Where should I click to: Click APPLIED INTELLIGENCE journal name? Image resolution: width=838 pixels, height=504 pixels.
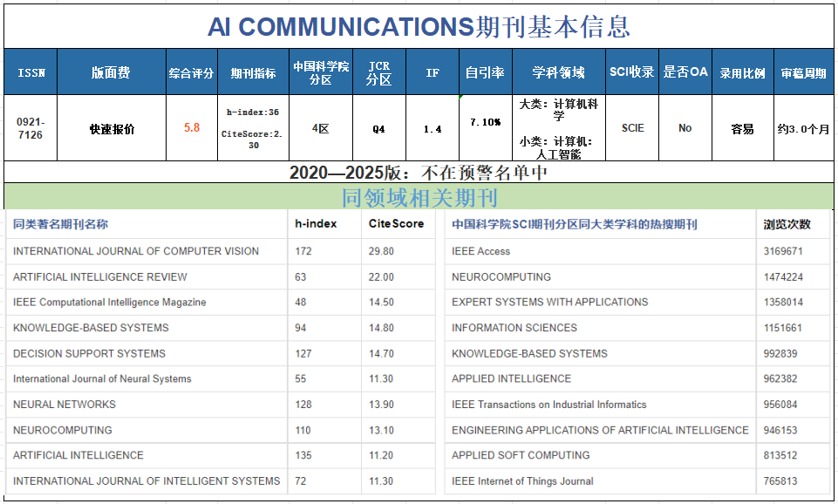click(512, 379)
